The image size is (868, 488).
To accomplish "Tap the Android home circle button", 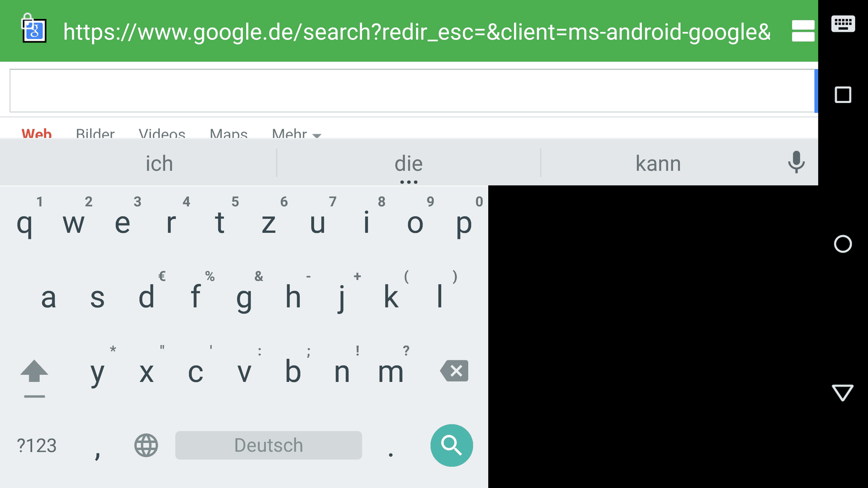I will click(843, 244).
